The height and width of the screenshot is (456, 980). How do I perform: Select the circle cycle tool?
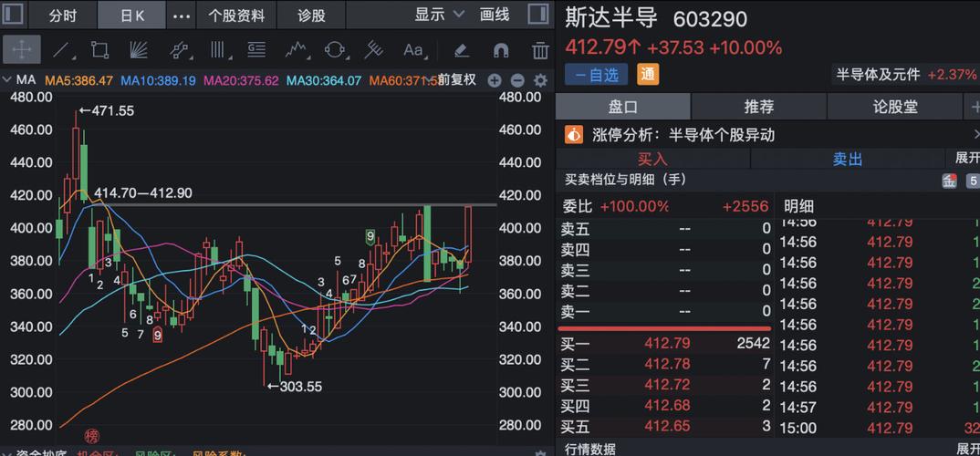point(335,49)
